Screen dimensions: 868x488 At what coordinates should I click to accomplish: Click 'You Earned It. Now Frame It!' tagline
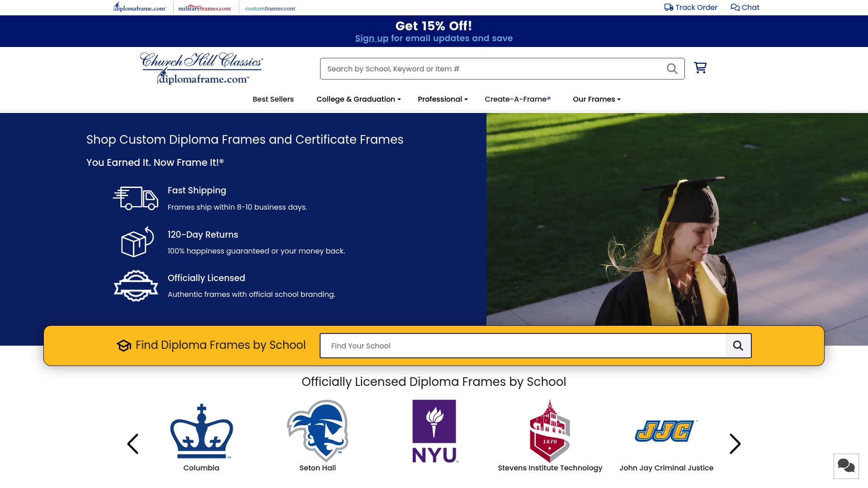[x=155, y=162]
